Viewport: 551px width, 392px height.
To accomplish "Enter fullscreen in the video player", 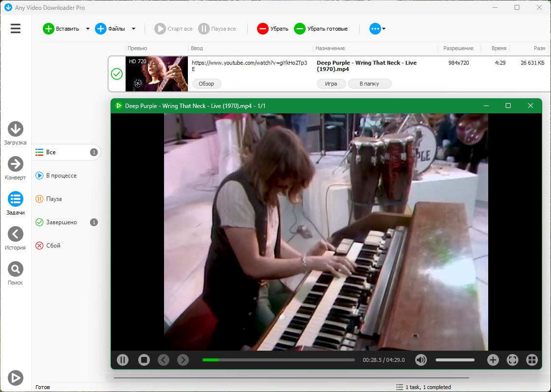I will pos(513,360).
